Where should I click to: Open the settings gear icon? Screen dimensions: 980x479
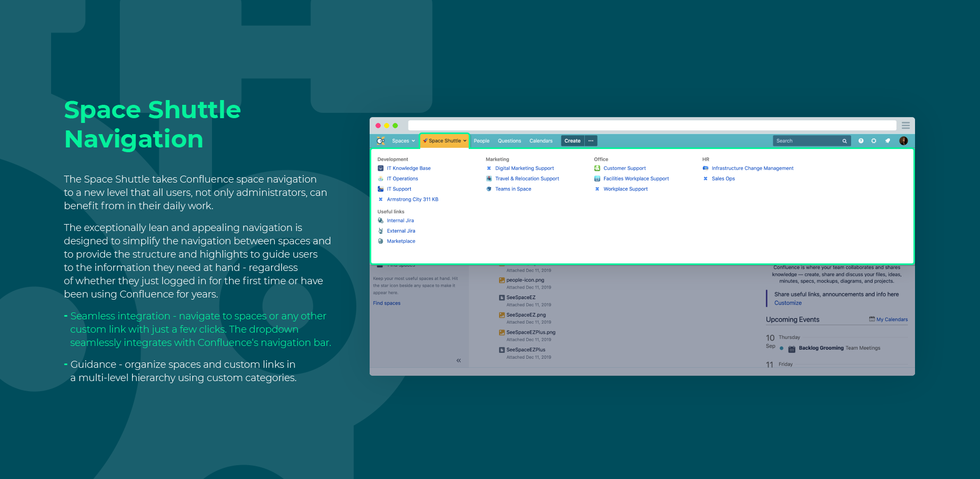[x=874, y=141]
